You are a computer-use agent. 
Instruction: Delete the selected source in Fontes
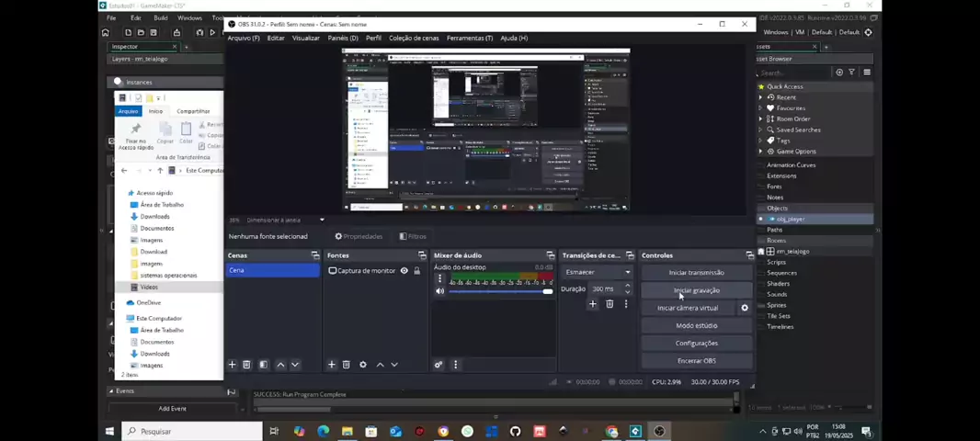coord(347,365)
